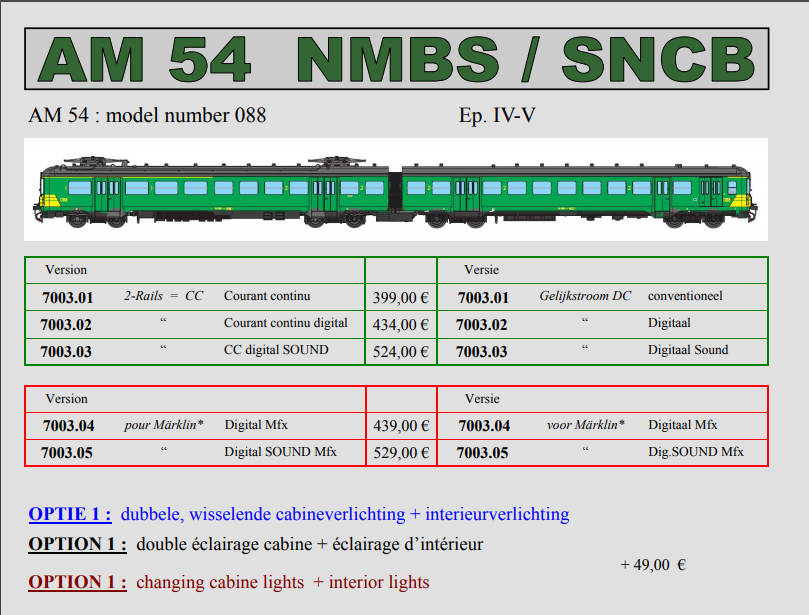
Task: Click the 2-Rails = CC text
Action: (164, 296)
